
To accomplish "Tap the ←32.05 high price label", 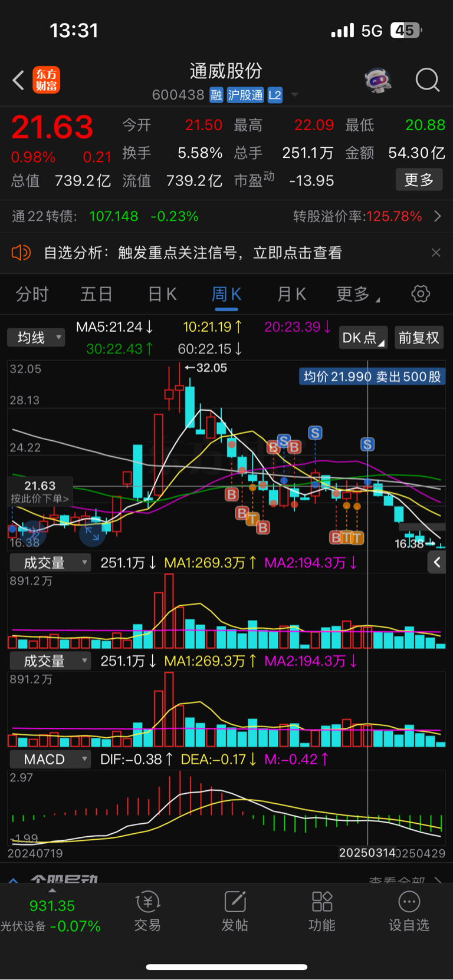I will point(206,368).
